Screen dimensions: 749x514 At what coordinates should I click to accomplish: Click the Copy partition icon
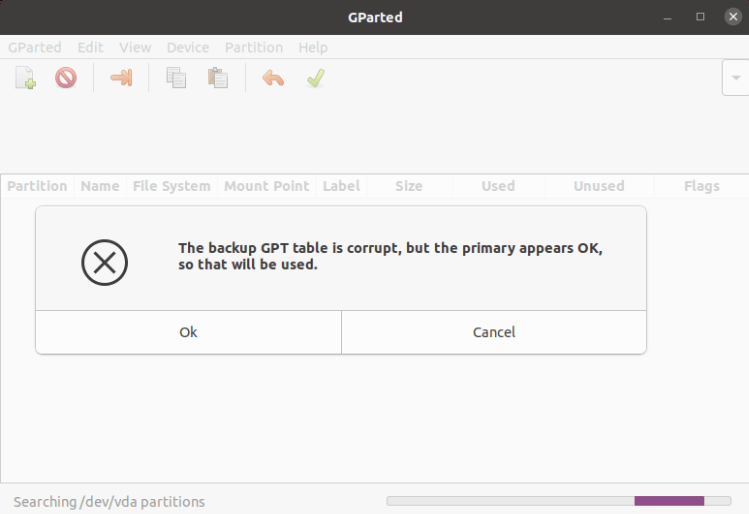[177, 77]
